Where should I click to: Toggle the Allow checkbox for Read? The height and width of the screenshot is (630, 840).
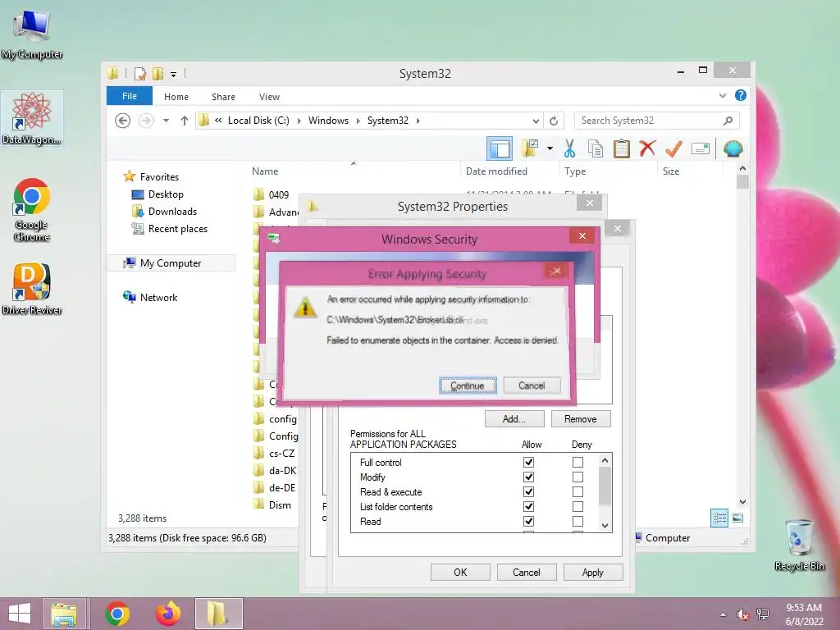click(x=529, y=521)
